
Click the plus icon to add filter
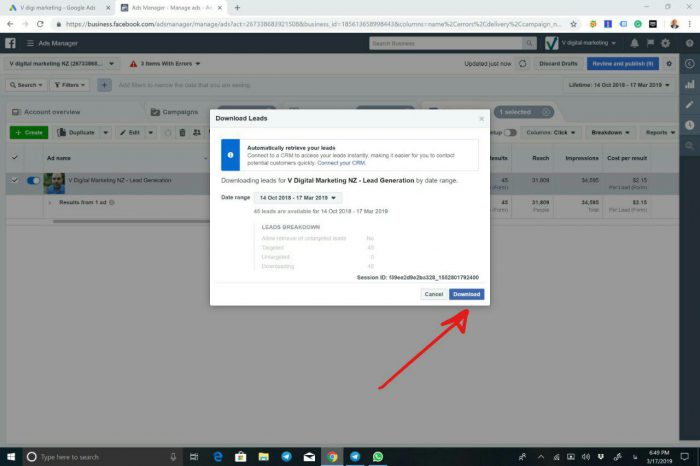point(104,85)
